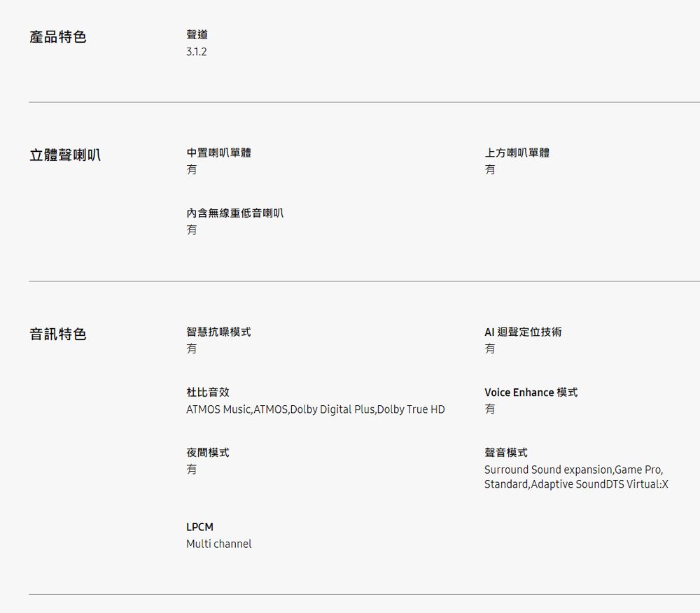Viewport: 700px width, 613px height.
Task: Select the 內含無線重低音喇叭 label
Action: click(234, 213)
